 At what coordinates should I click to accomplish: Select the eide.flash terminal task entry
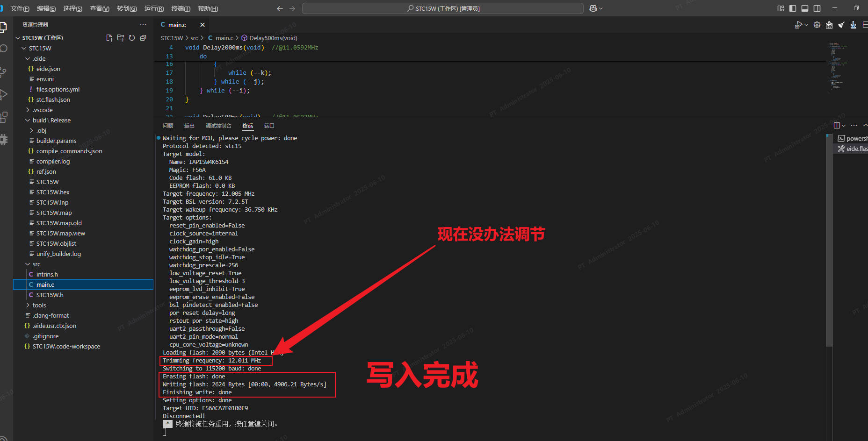(852, 149)
